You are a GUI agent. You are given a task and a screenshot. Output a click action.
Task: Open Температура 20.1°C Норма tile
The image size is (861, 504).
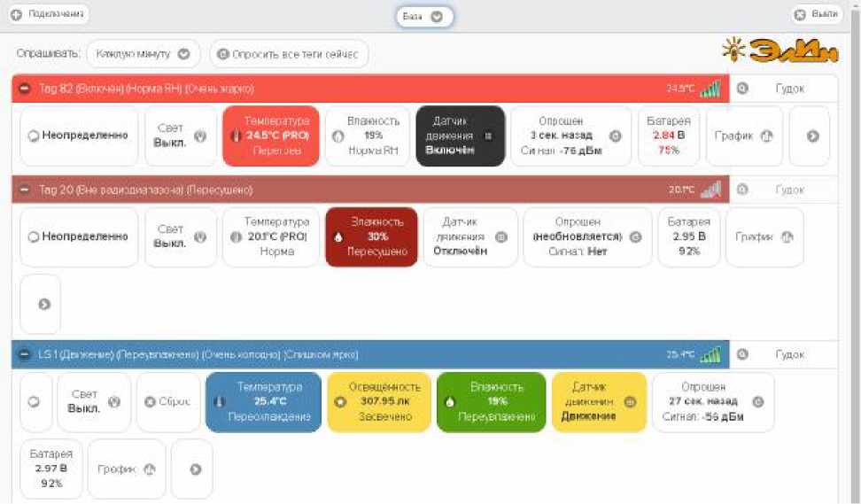[x=271, y=236]
